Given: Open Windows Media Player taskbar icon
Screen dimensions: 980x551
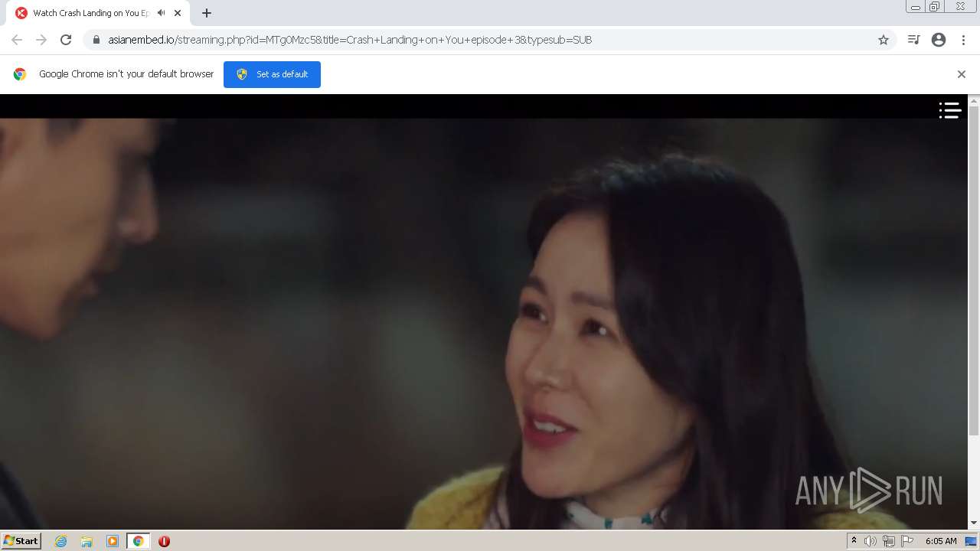Looking at the screenshot, I should [x=113, y=541].
